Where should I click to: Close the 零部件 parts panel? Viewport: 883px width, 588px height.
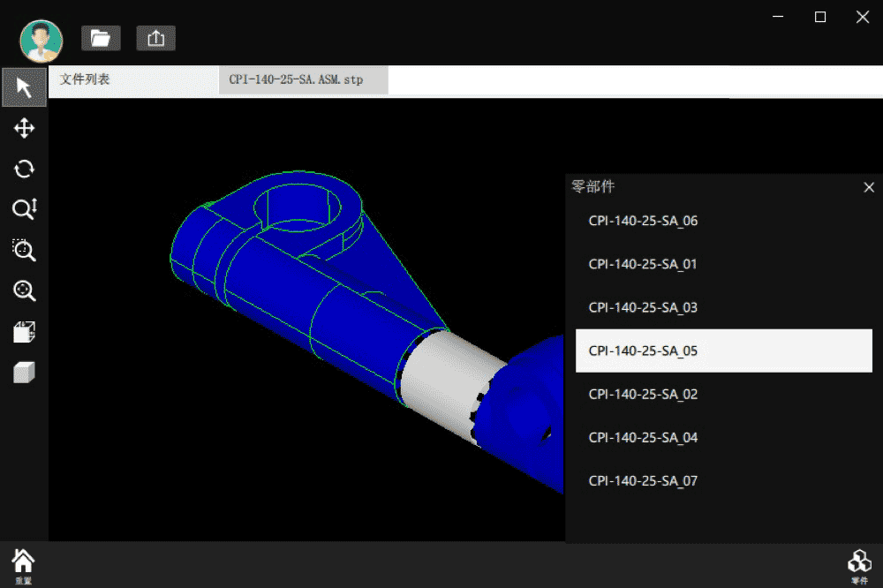pos(869,187)
